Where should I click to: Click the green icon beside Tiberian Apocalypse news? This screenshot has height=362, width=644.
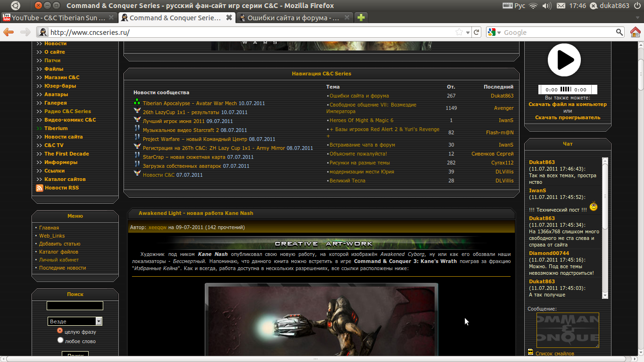click(x=137, y=103)
